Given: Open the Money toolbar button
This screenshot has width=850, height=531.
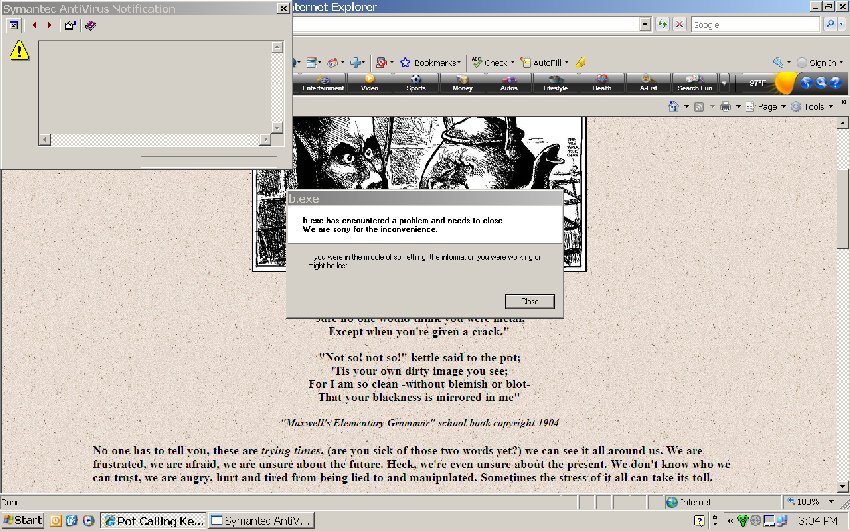Looking at the screenshot, I should point(462,84).
